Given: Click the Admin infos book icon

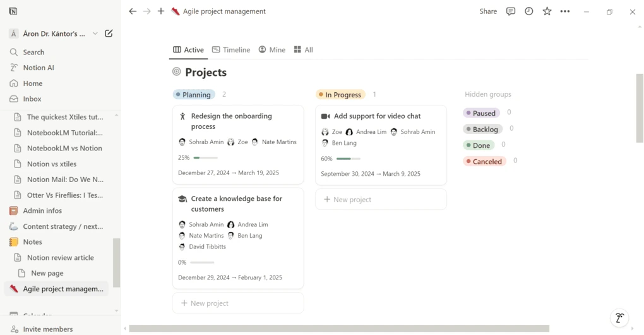Looking at the screenshot, I should tap(13, 211).
